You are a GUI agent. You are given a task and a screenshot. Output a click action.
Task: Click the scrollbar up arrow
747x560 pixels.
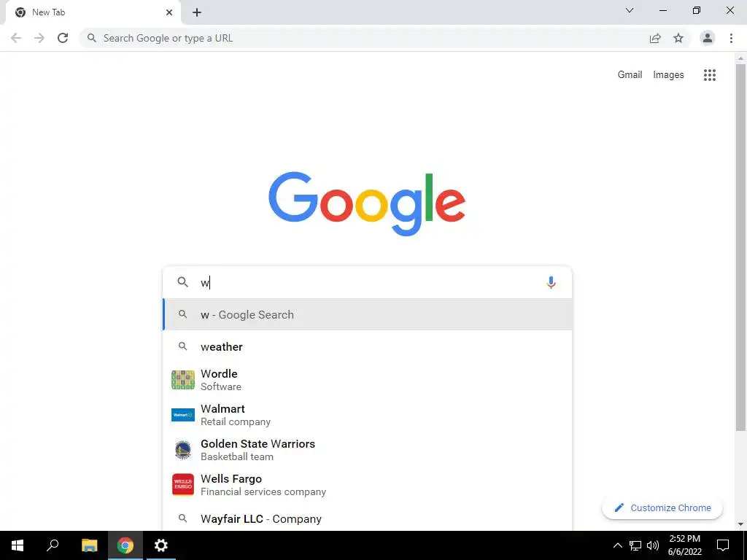[x=740, y=58]
